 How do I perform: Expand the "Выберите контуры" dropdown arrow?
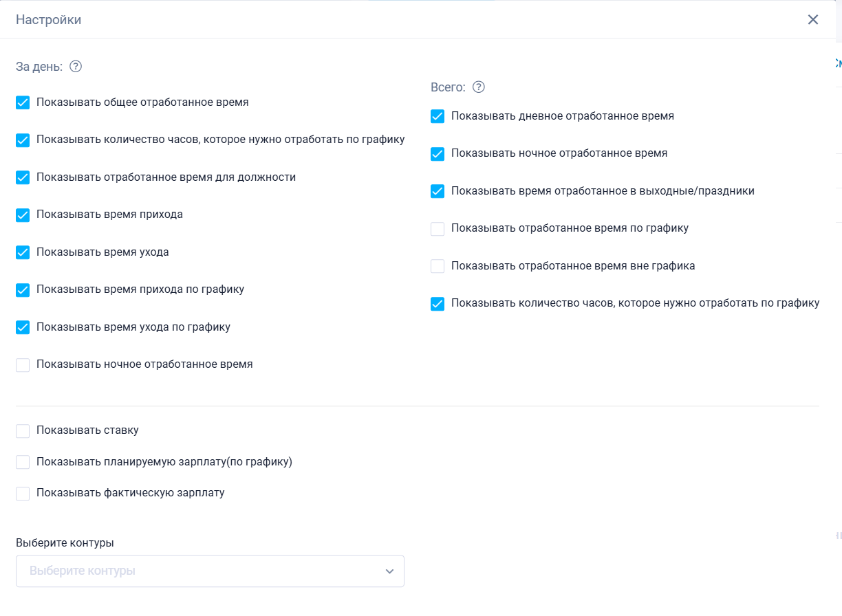(x=389, y=571)
